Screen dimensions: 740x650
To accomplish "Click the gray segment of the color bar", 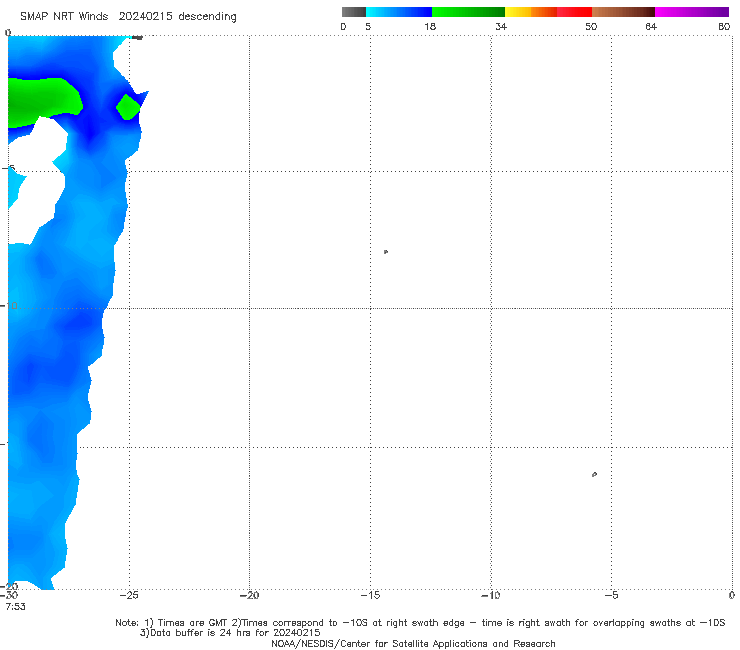I will (x=353, y=12).
